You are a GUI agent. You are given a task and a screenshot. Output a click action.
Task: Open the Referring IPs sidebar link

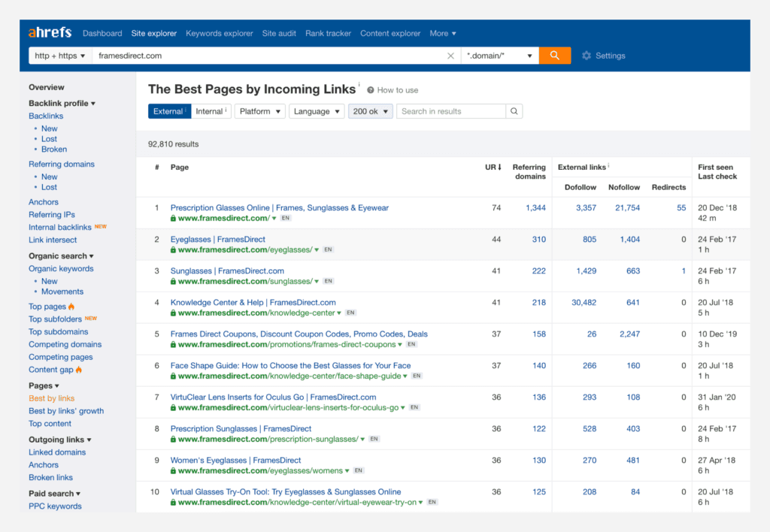tap(52, 214)
